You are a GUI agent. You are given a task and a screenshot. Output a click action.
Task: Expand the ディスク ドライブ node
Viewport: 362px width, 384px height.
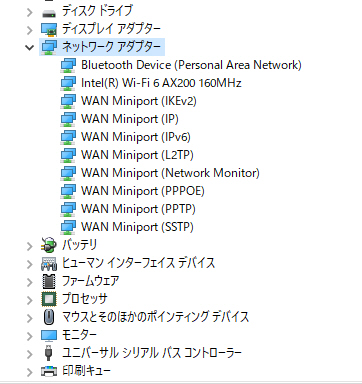point(30,13)
